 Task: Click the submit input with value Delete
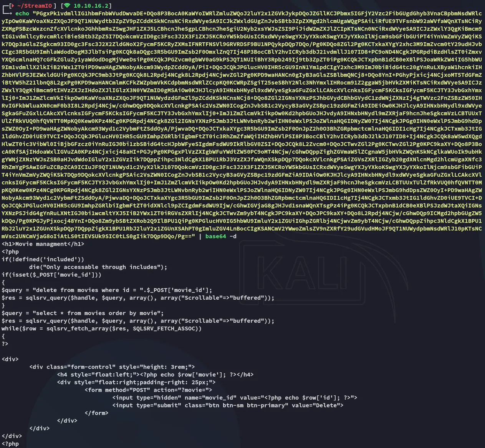point(228,405)
